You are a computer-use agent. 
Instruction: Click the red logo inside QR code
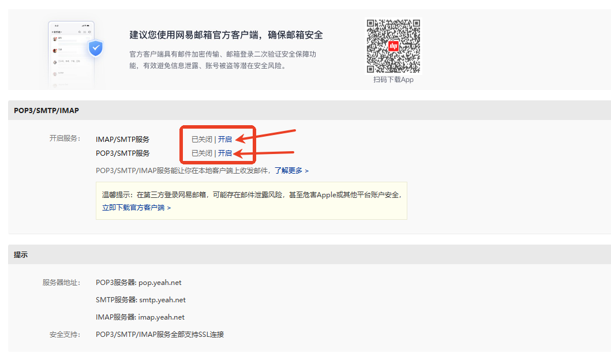tap(393, 47)
